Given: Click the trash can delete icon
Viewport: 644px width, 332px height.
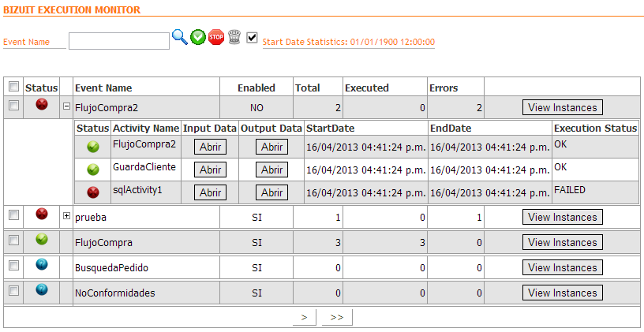Looking at the screenshot, I should [x=234, y=37].
